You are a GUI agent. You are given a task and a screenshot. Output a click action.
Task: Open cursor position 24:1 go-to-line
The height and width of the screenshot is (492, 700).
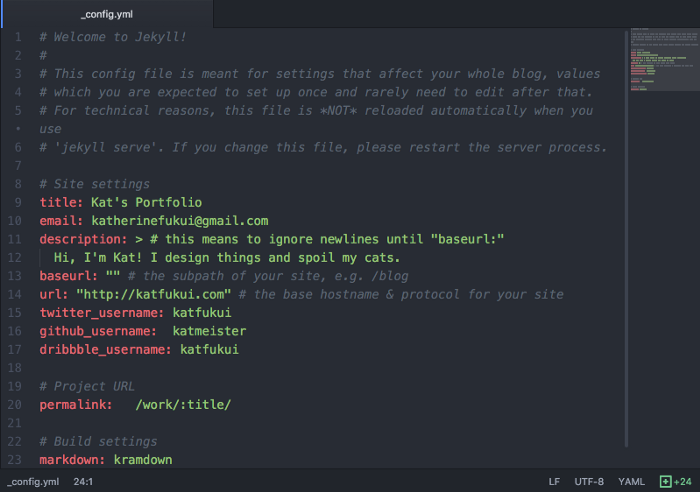(84, 481)
